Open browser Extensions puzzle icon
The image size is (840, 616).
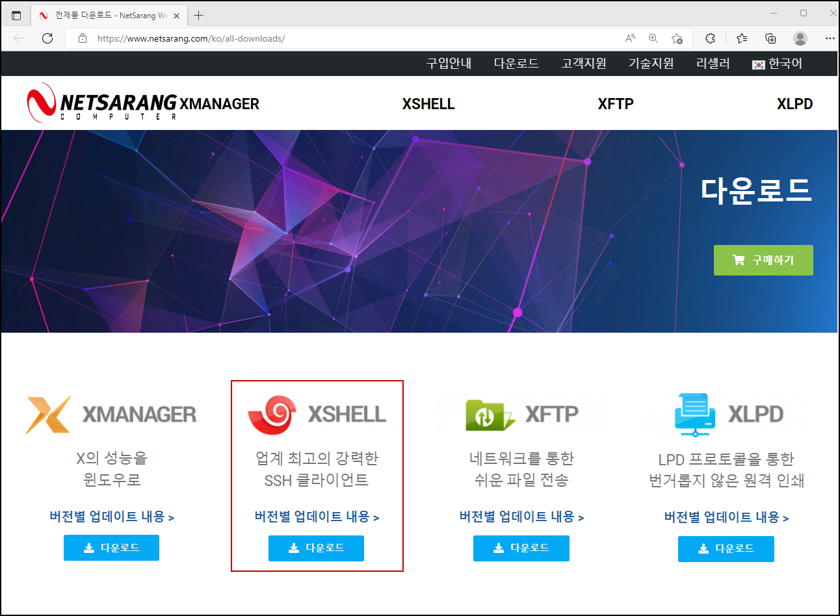pos(710,38)
